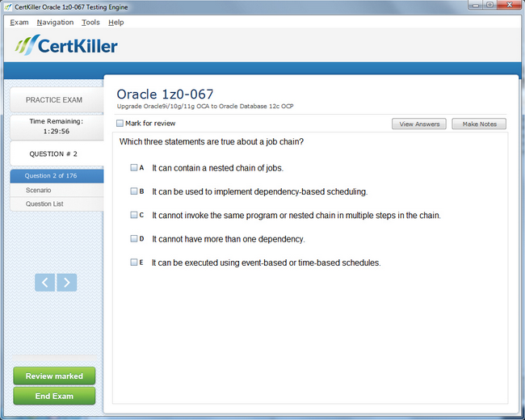This screenshot has width=525, height=420.
Task: Open the Navigation menu
Action: coord(55,23)
